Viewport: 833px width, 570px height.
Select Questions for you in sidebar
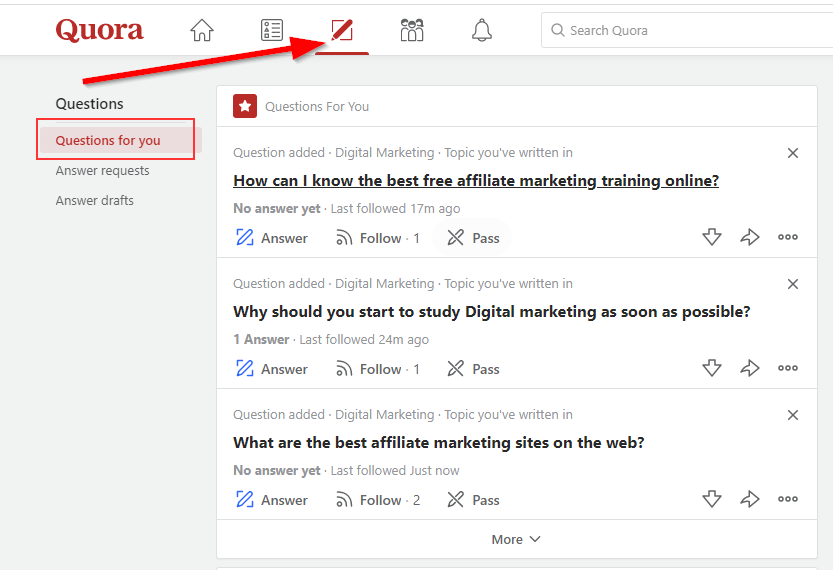coord(121,140)
